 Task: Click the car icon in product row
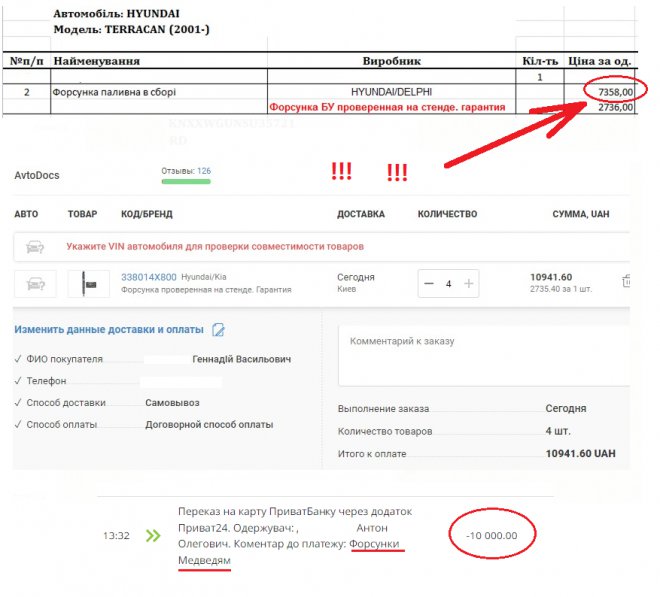(x=35, y=284)
